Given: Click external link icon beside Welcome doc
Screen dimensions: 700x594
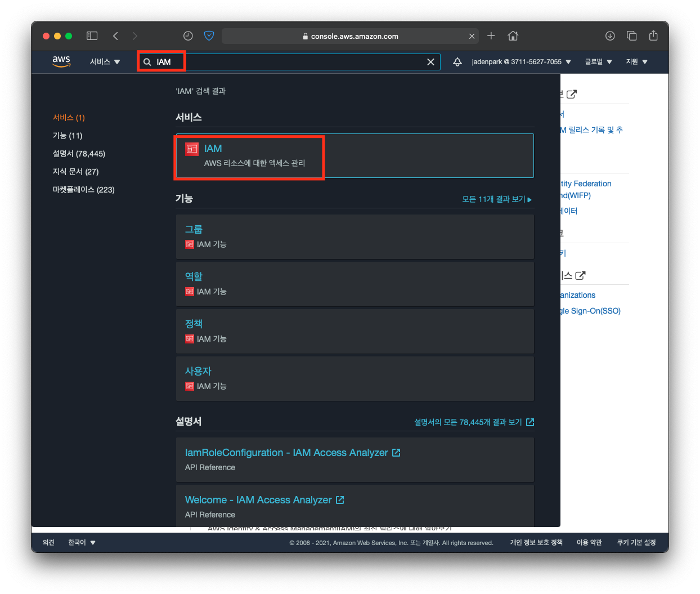Looking at the screenshot, I should 340,500.
